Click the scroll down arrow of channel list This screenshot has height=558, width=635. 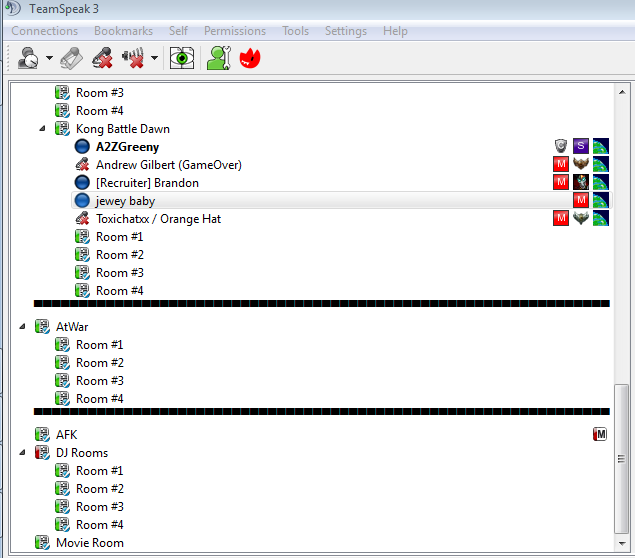pyautogui.click(x=622, y=543)
